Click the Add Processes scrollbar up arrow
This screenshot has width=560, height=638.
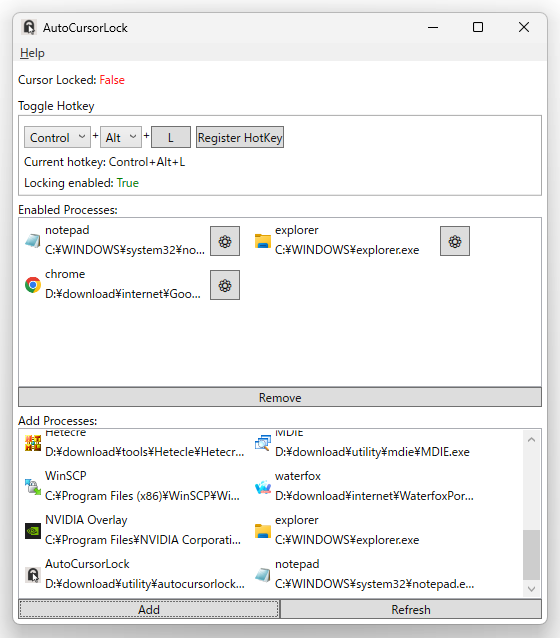(x=531, y=439)
